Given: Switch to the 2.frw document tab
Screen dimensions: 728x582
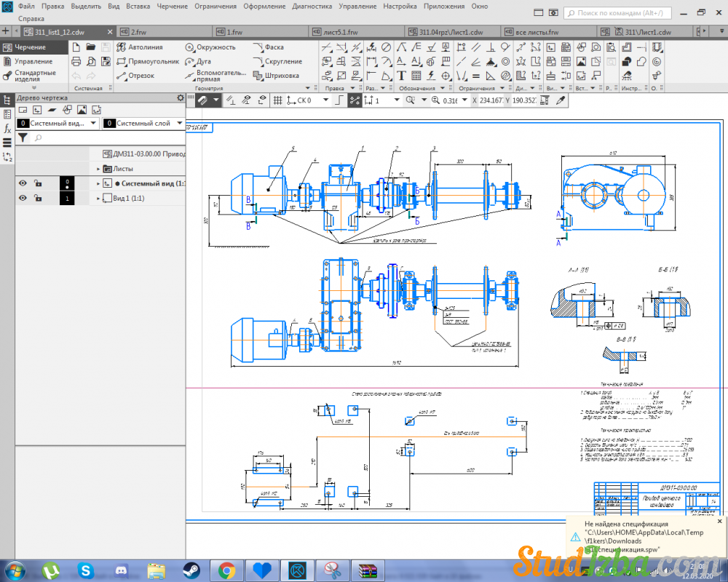Looking at the screenshot, I should tap(139, 32).
